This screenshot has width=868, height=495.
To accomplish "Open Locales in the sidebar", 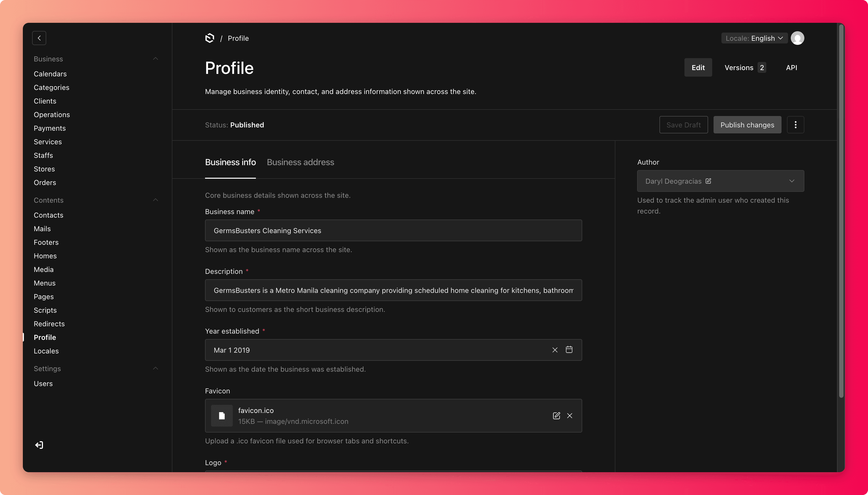I will [x=46, y=351].
